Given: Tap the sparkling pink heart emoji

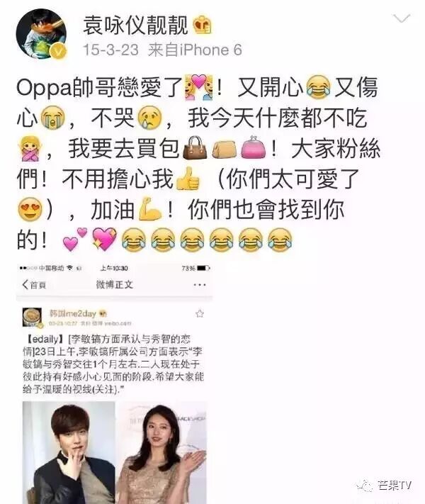Looking at the screenshot, I should click(104, 239).
